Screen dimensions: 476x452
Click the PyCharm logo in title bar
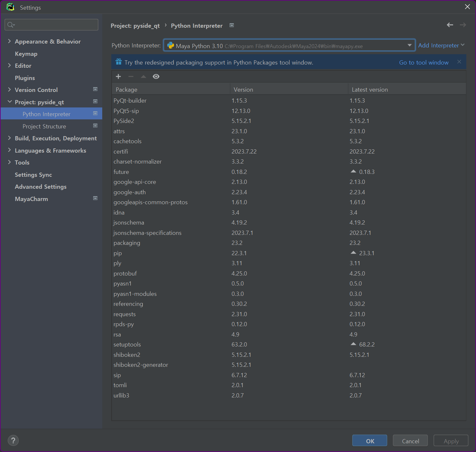tap(10, 7)
